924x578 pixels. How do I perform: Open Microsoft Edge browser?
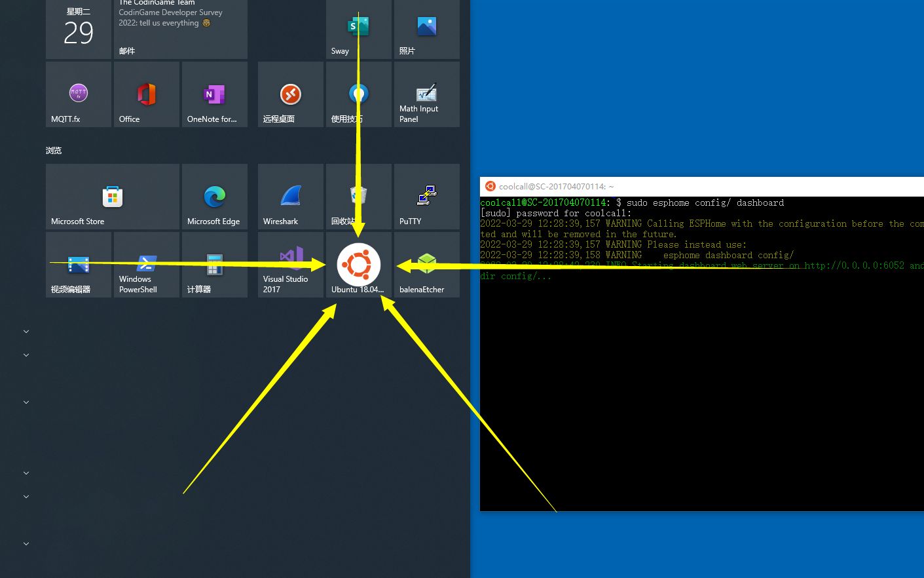[214, 197]
